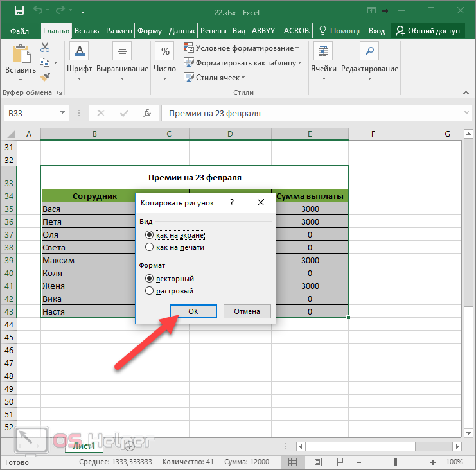Viewport: 476px width, 470px height.
Task: Click the zoom slider handle
Action: (396, 462)
